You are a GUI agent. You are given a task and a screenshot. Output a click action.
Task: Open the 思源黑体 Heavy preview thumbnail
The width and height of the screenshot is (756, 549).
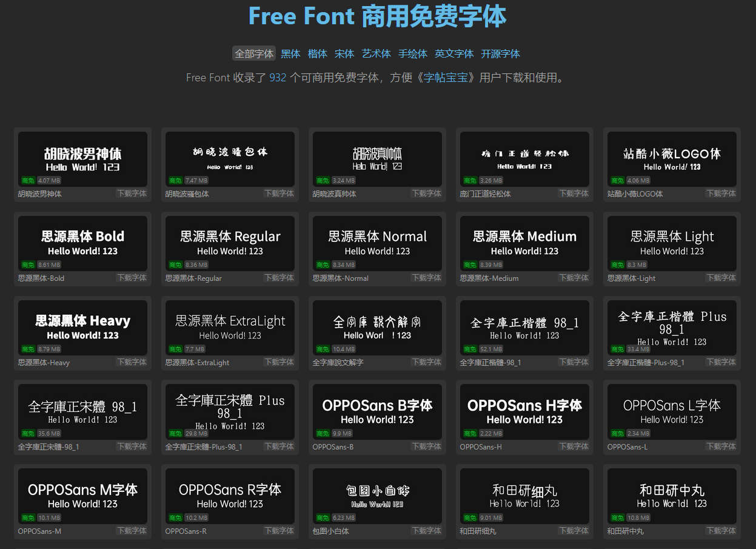(82, 328)
